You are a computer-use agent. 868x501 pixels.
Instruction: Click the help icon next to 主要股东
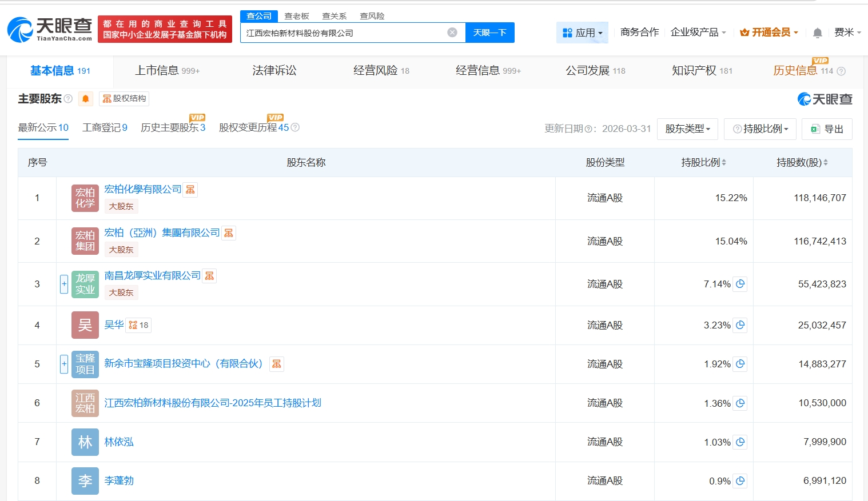tap(68, 99)
